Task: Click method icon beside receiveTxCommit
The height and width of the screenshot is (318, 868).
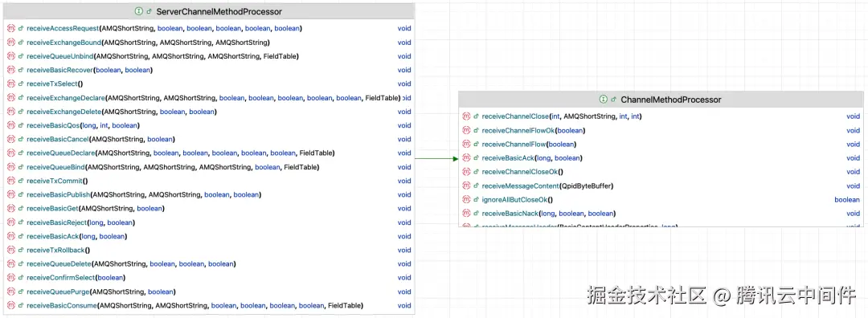Action: 11,181
